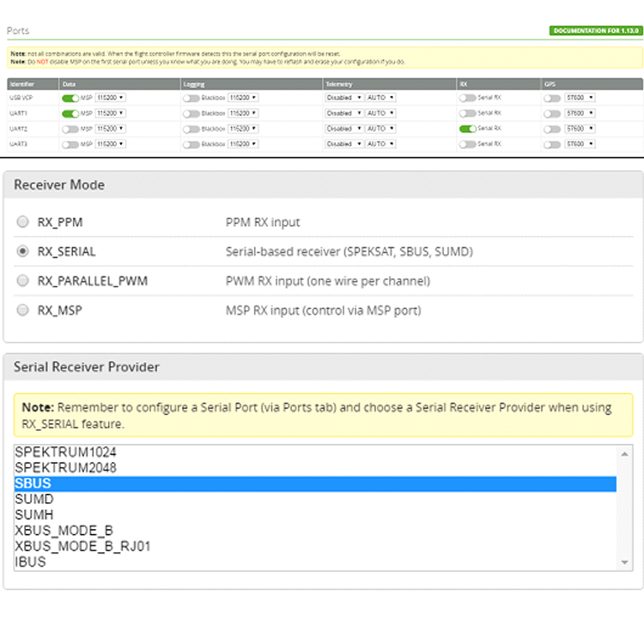This screenshot has height=644, width=644.
Task: Enable GPS switch on UART1 row
Action: coord(552,113)
